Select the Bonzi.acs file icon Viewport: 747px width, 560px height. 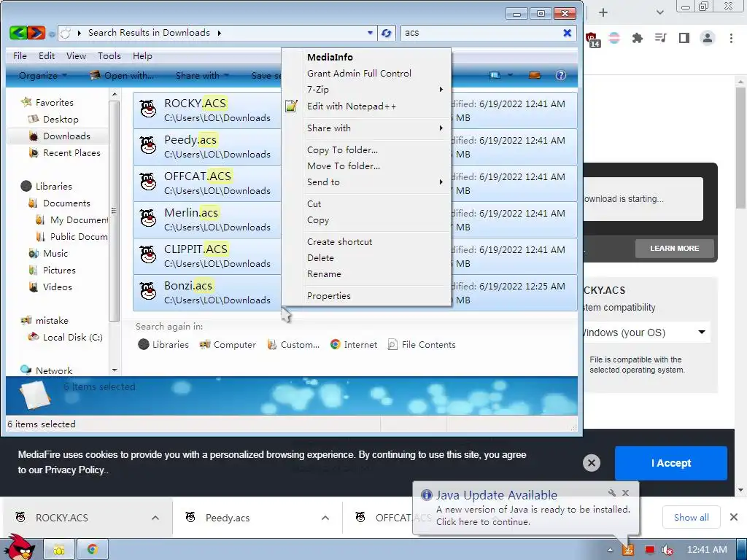(x=148, y=291)
